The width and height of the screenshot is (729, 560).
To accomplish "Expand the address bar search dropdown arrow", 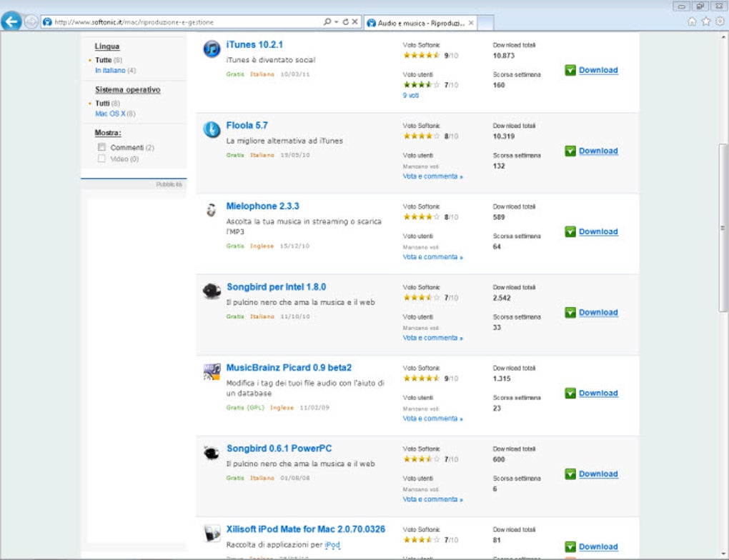I will tap(336, 22).
